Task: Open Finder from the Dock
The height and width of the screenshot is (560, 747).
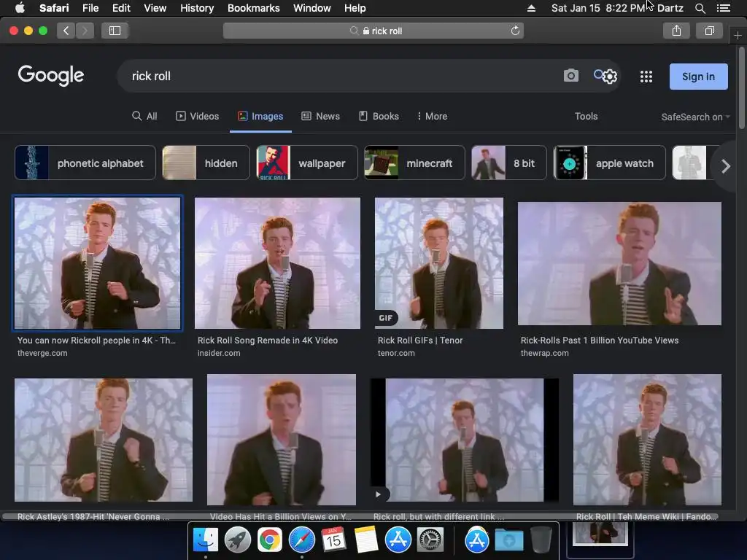Action: (206, 540)
